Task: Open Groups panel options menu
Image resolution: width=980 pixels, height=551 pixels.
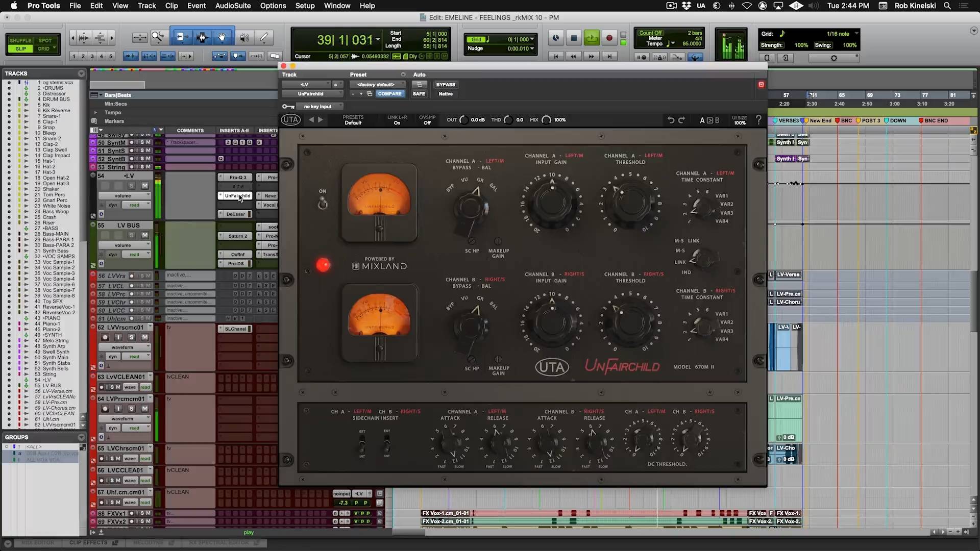Action: click(81, 437)
